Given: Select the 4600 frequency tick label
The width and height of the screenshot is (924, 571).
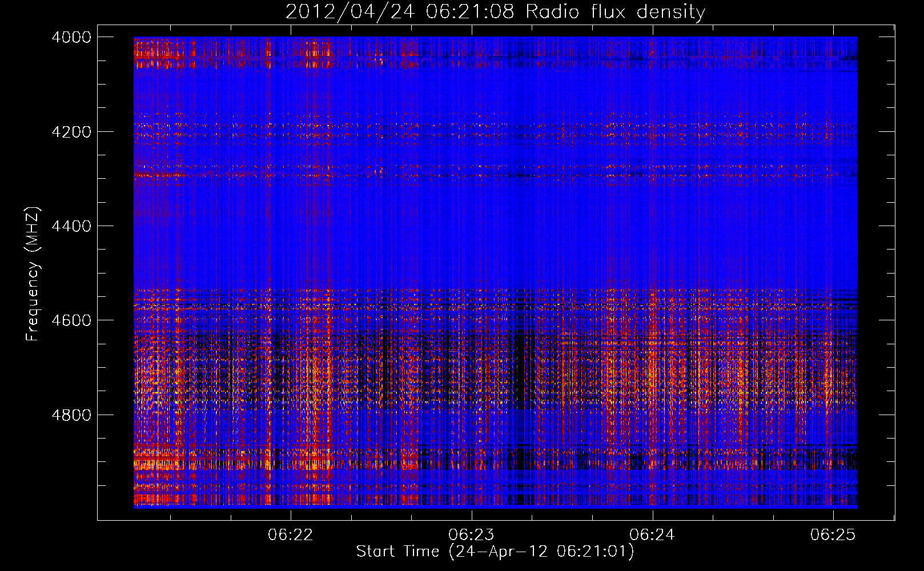Looking at the screenshot, I should pyautogui.click(x=71, y=320).
